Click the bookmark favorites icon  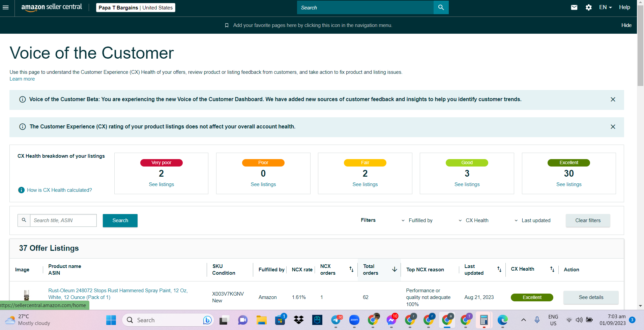click(227, 25)
